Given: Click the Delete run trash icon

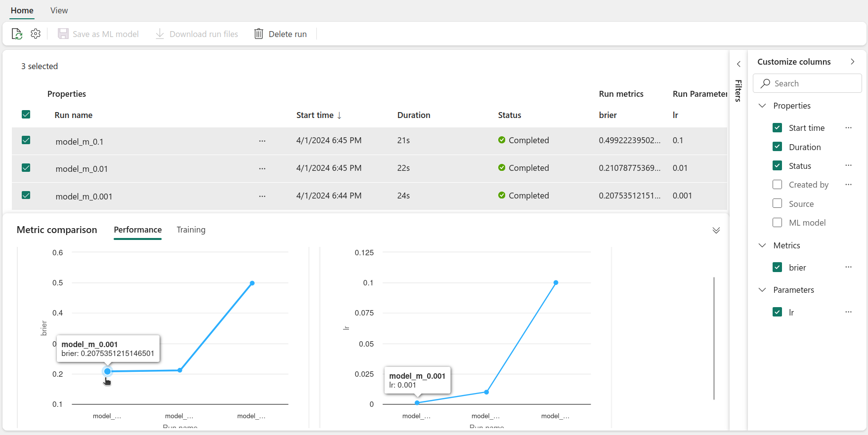Looking at the screenshot, I should pos(259,34).
